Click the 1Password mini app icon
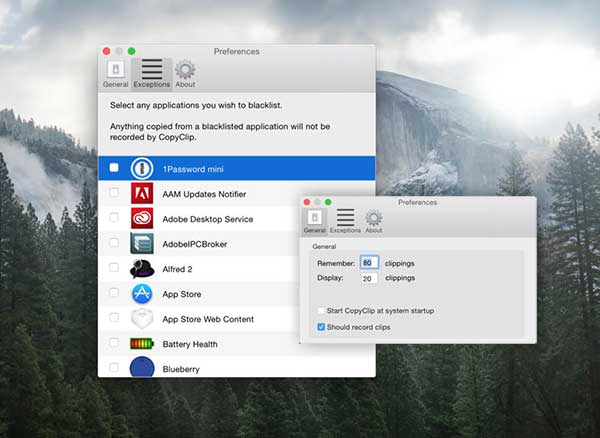The image size is (600, 438). point(142,169)
